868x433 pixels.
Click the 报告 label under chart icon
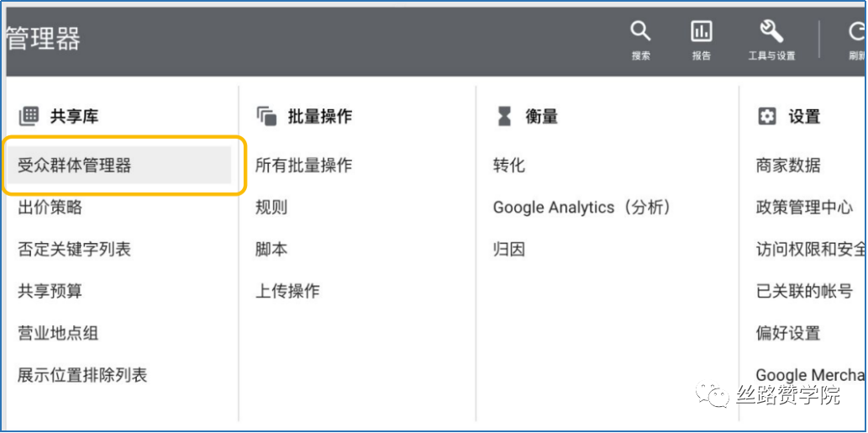[x=702, y=56]
